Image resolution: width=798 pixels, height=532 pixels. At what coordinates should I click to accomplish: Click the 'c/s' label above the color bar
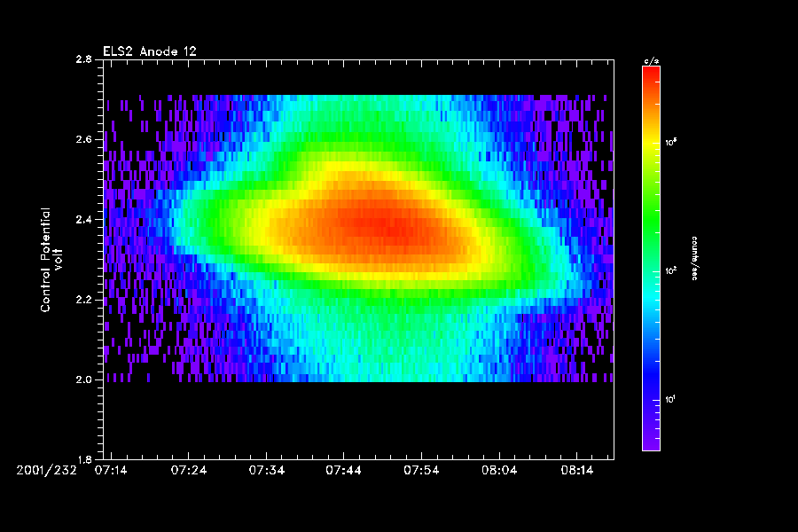coord(651,61)
